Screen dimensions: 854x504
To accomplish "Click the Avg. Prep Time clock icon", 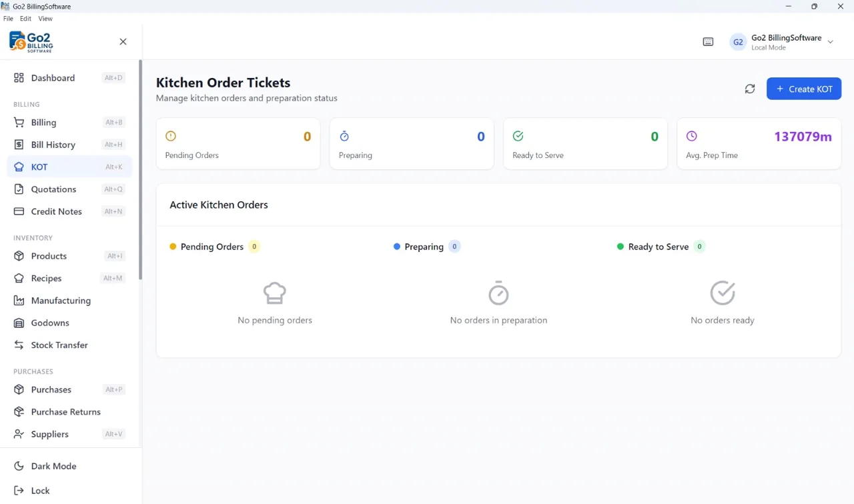I will click(691, 136).
